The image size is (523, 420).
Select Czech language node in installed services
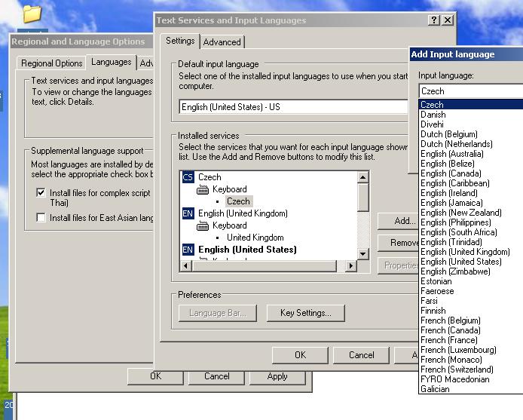click(210, 177)
